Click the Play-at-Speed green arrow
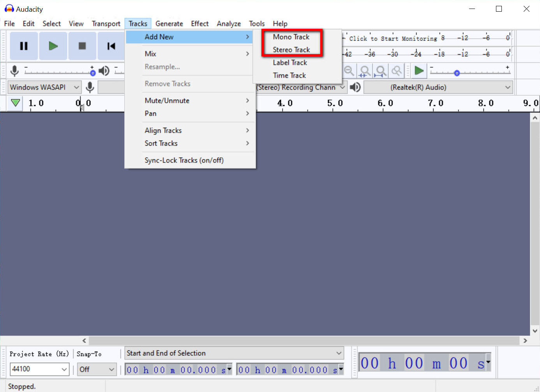 pos(419,70)
